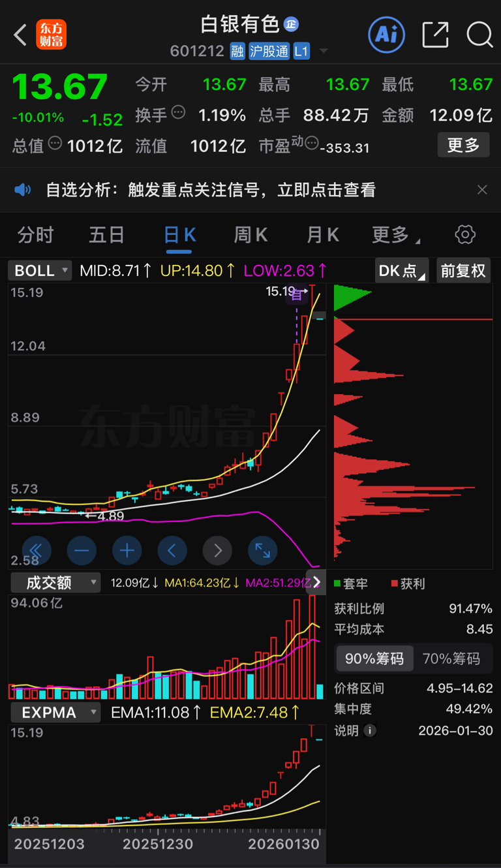Zoom in the K-line chart
Viewport: 501px width, 868px height.
pyautogui.click(x=127, y=551)
